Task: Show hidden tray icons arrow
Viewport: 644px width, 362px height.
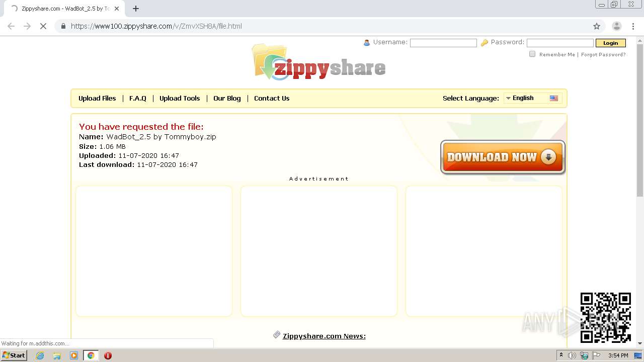Action: coord(561,355)
